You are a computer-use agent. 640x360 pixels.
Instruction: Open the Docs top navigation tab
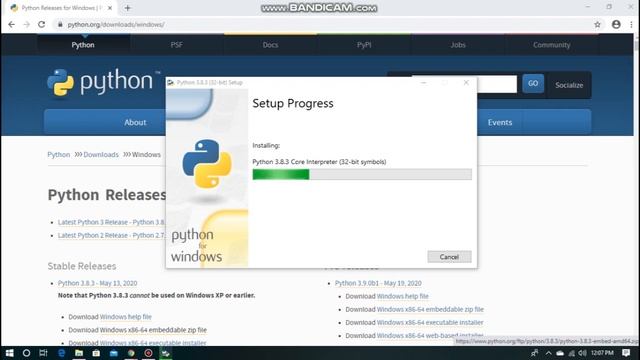tap(270, 45)
